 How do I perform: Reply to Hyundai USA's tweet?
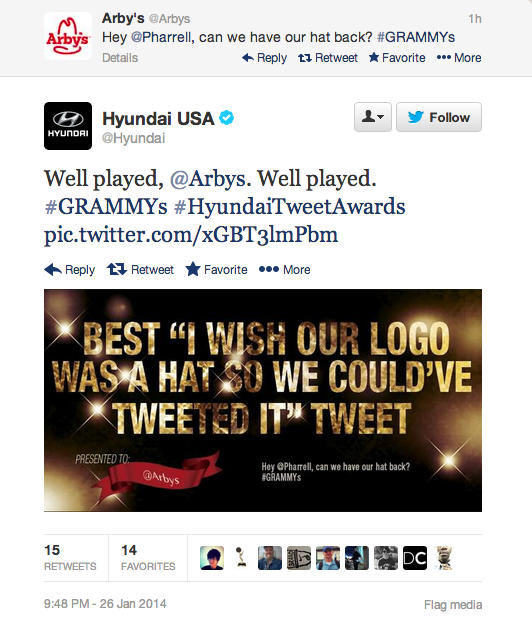70,270
